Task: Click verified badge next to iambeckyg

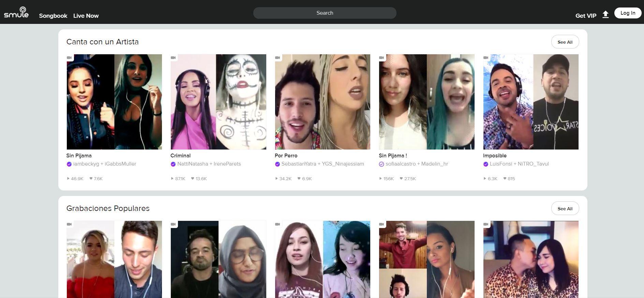Action: click(69, 164)
